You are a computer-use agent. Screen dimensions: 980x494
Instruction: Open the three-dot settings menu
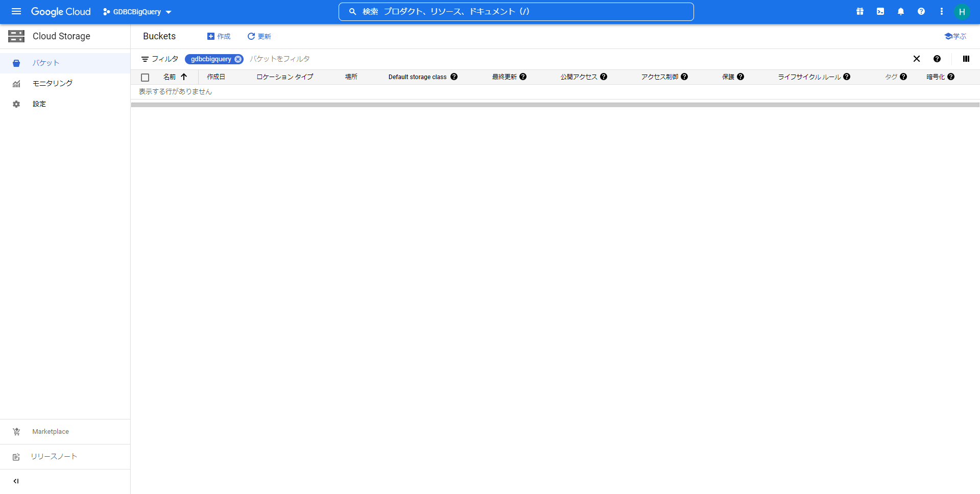[x=942, y=11]
